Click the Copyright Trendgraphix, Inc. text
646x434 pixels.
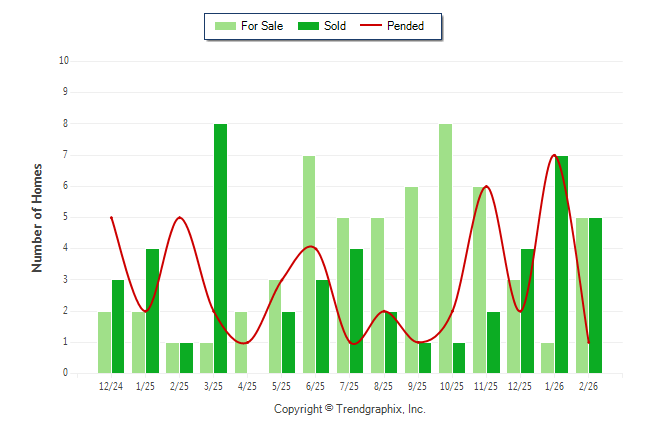click(350, 409)
